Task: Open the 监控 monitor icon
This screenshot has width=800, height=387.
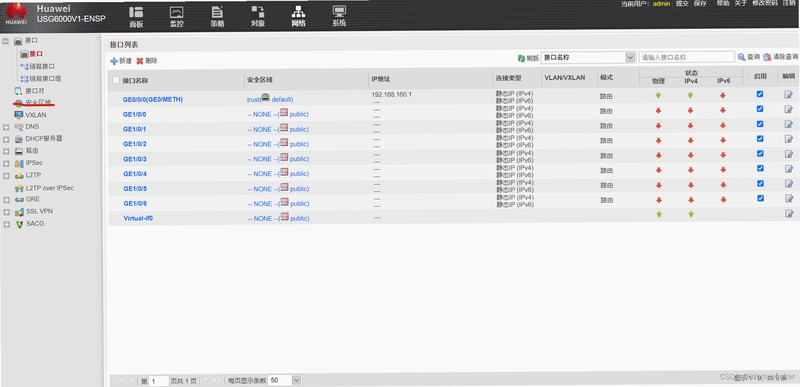Action: pyautogui.click(x=177, y=16)
